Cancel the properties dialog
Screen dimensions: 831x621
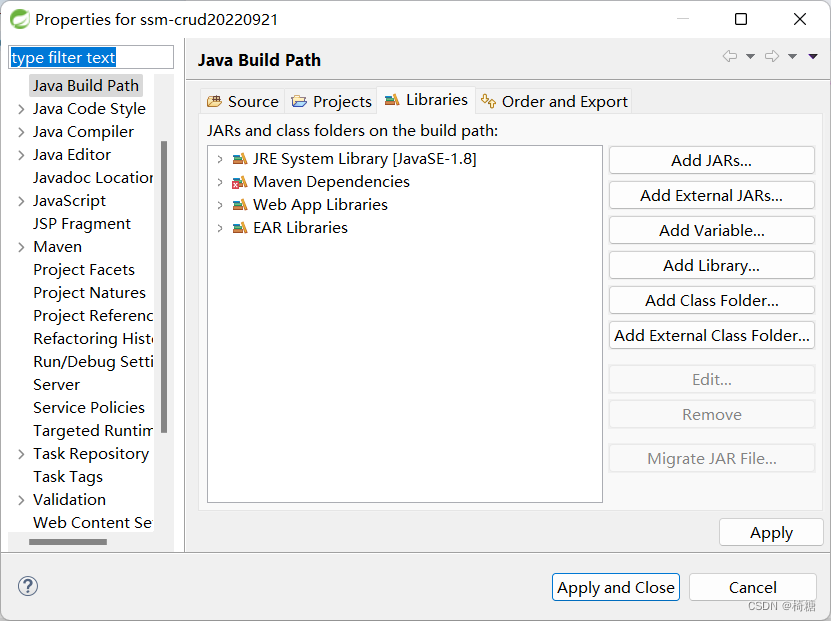point(753,587)
